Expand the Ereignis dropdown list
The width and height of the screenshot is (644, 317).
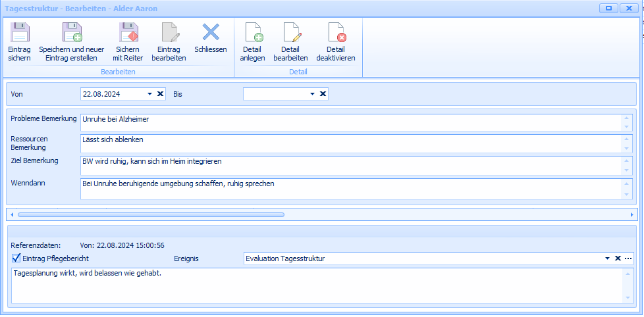pos(608,258)
